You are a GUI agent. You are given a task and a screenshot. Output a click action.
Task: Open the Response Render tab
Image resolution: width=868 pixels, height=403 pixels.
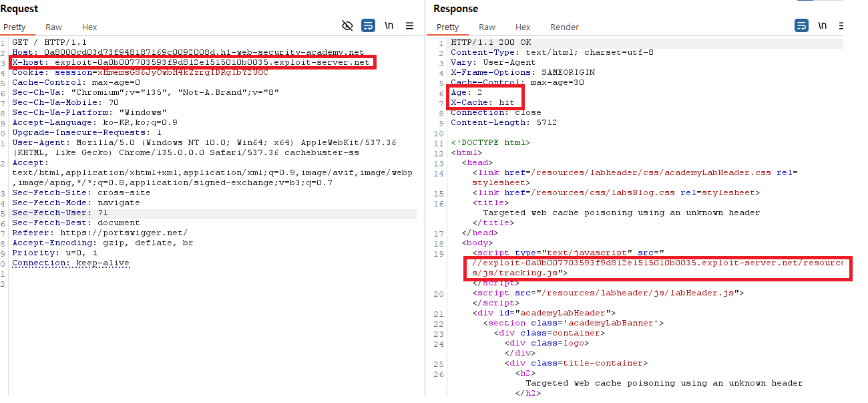coord(564,27)
